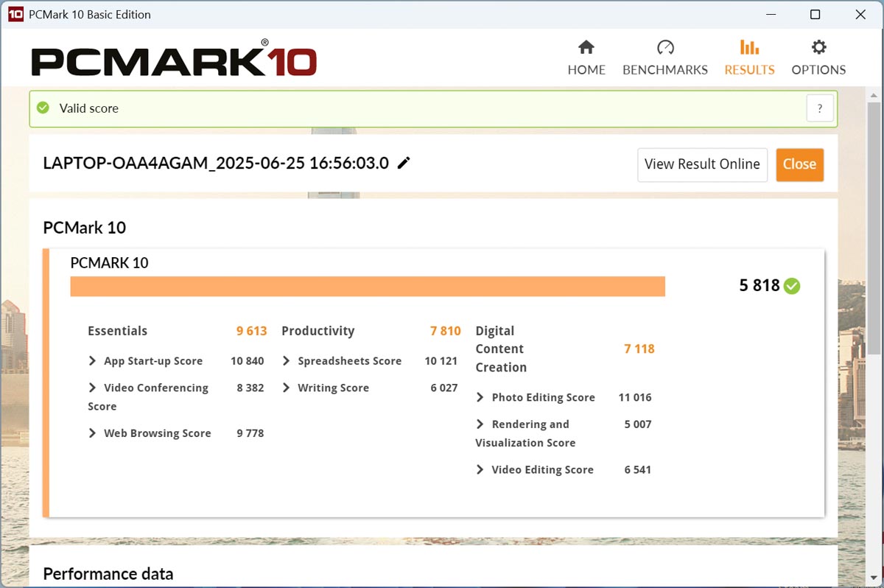Viewport: 884px width, 588px height.
Task: Click the Performance data heading
Action: click(x=108, y=574)
